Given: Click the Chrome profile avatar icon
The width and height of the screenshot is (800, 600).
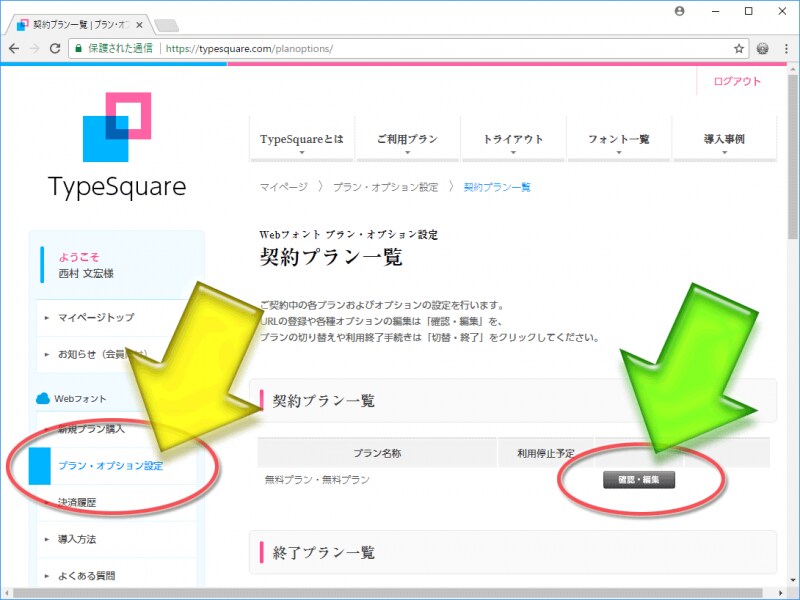Looking at the screenshot, I should click(x=680, y=11).
